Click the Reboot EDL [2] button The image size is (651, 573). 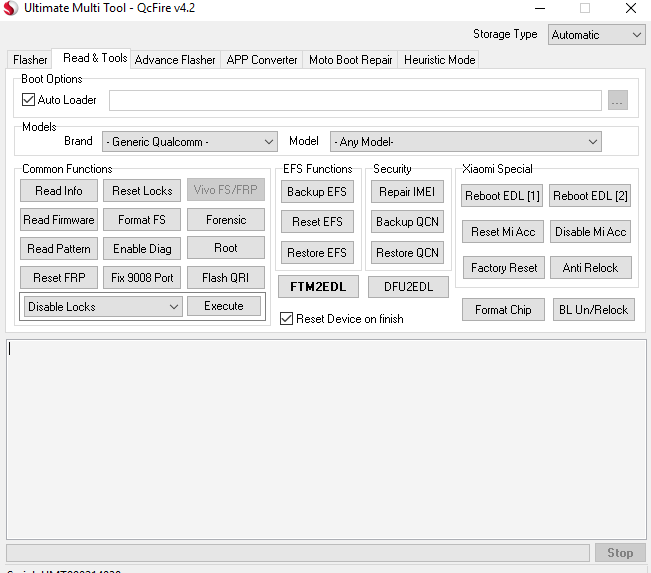[x=590, y=196]
